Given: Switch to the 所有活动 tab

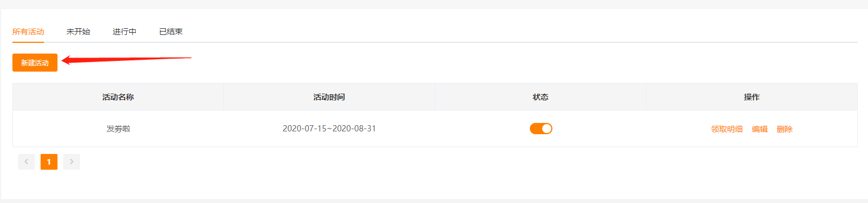Looking at the screenshot, I should coord(28,32).
